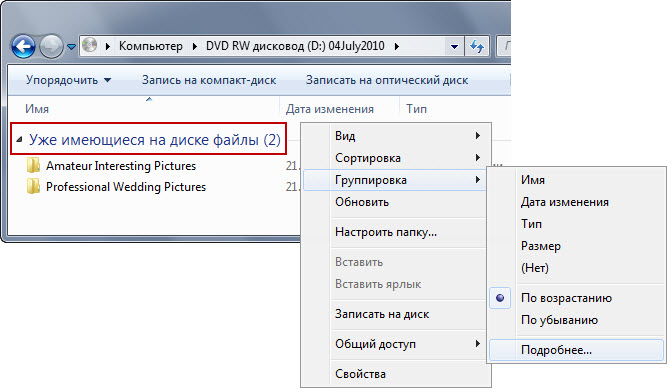Click 'Запись на компакт-диск' button
This screenshot has height=392, width=671.
(209, 80)
